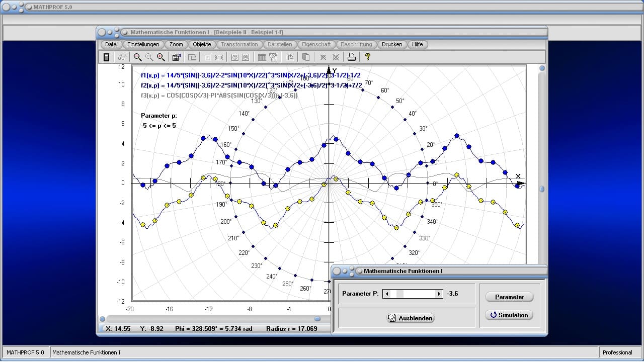
Task: Click the f1(x,p) formula text in graph
Action: tap(251, 75)
